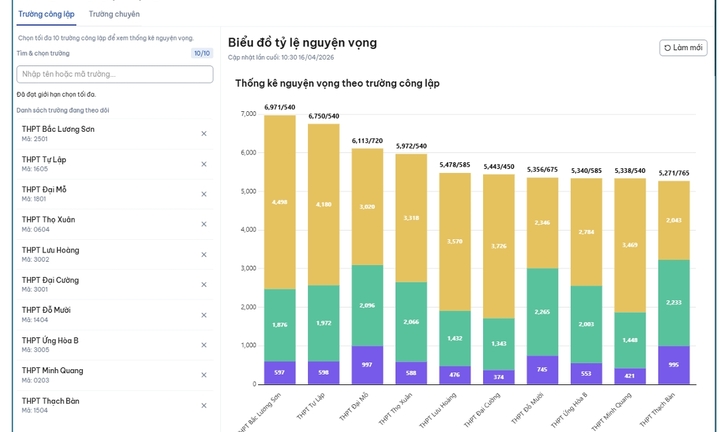Viewport: 720px width, 432px height.
Task: Remove THPT Minh Quang from list
Action: coord(204,375)
